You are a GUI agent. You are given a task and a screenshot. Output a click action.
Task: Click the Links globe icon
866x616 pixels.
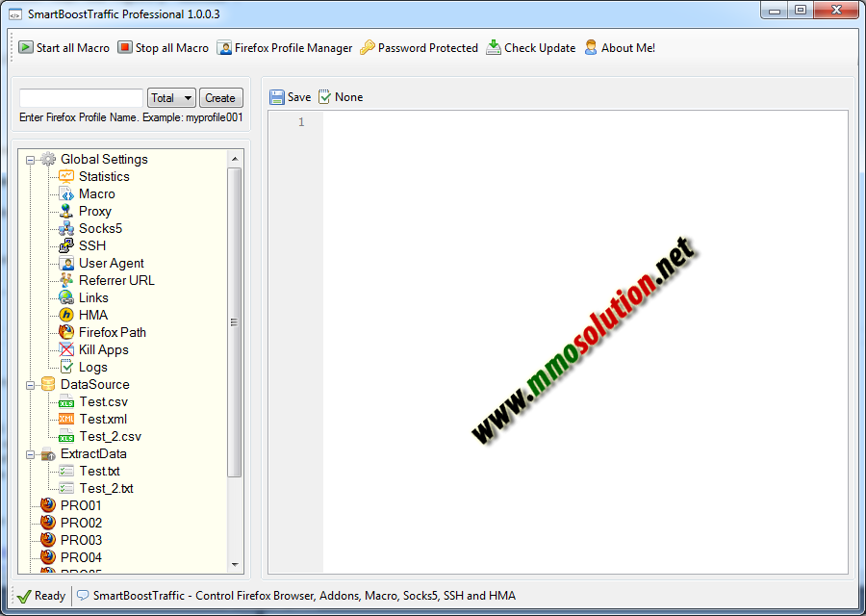pos(66,297)
